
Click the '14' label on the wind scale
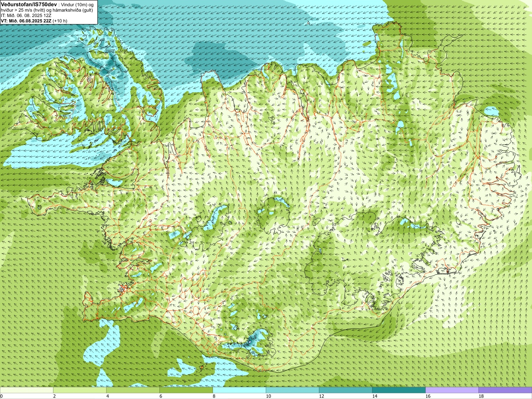374,396
